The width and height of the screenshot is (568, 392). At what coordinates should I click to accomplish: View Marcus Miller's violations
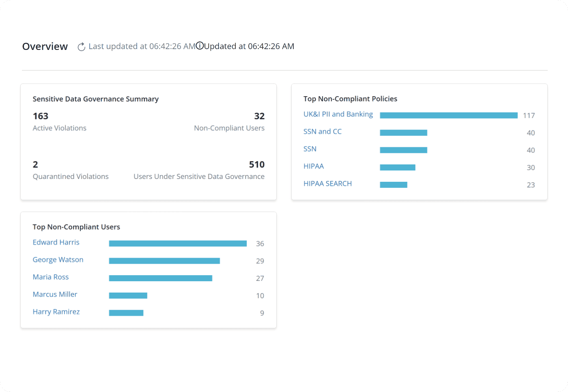[55, 294]
